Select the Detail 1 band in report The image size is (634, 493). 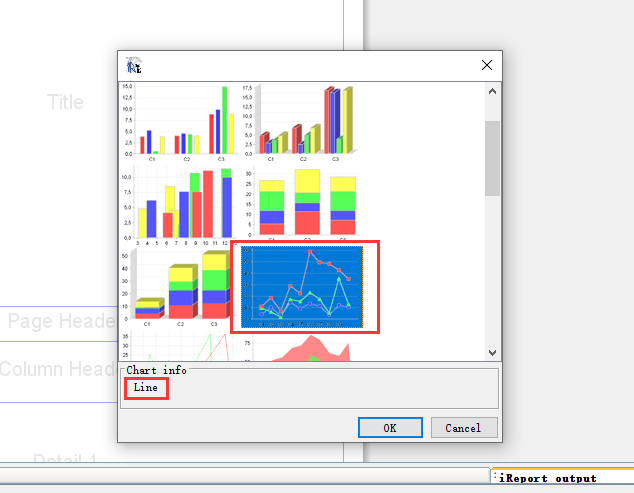click(x=65, y=458)
